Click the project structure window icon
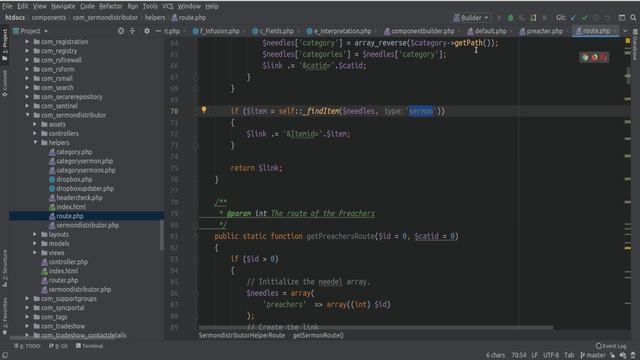The height and width of the screenshot is (360, 640). [x=622, y=18]
